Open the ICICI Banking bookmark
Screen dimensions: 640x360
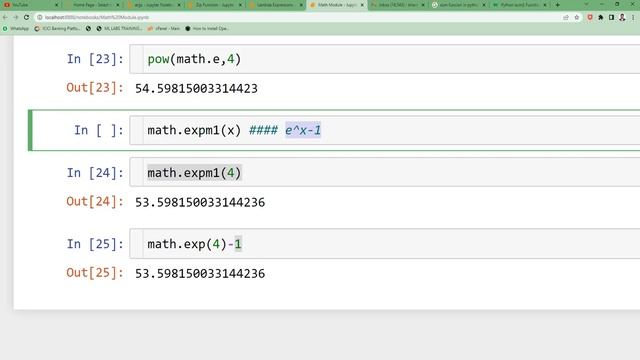[57, 29]
